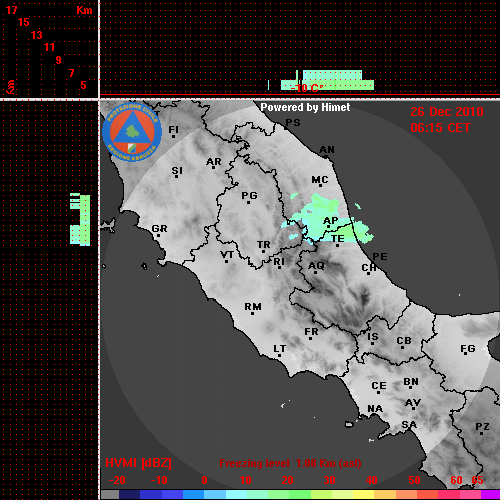Click the -20 dBZ legend value
The height and width of the screenshot is (500, 500).
click(x=117, y=480)
